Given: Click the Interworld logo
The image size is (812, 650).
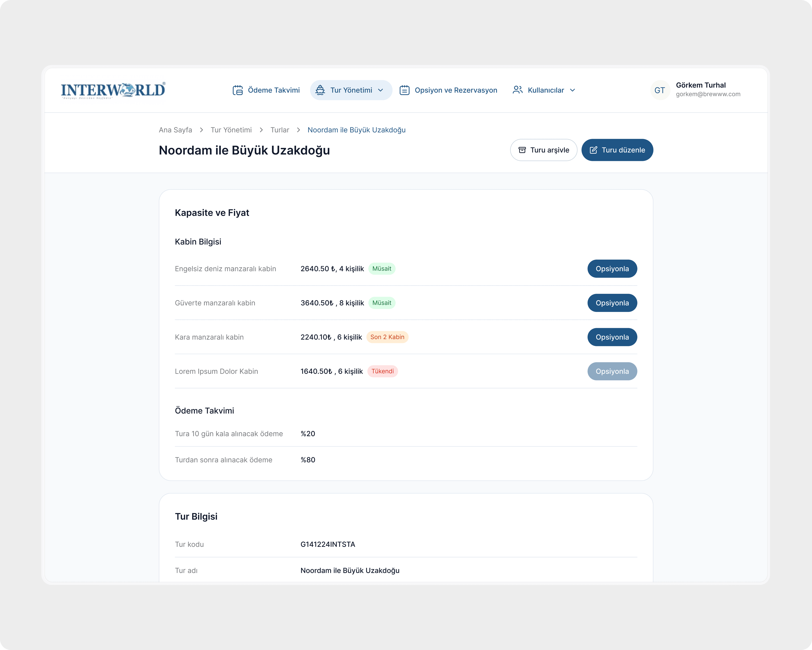Looking at the screenshot, I should click(x=113, y=91).
